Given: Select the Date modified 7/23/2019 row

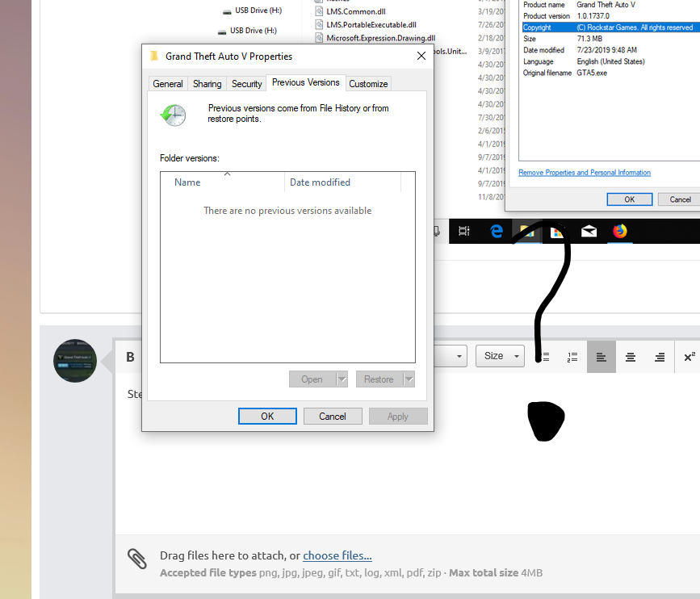Looking at the screenshot, I should coord(610,50).
